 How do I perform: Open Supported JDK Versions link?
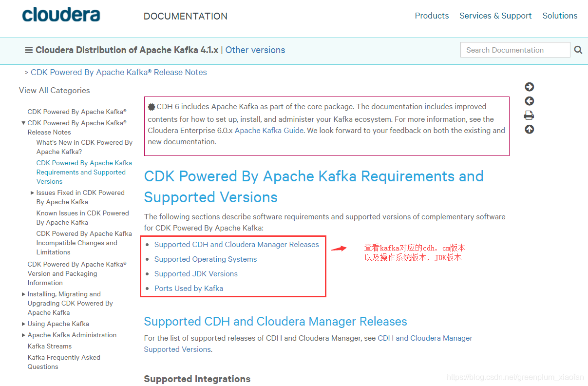coord(196,274)
